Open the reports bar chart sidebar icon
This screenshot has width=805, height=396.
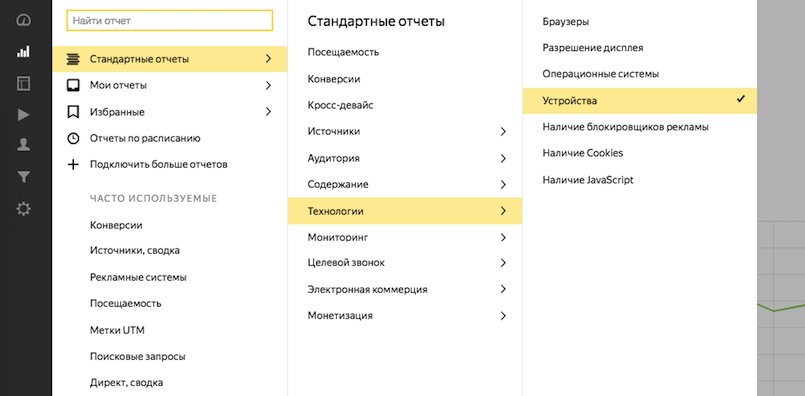click(24, 51)
